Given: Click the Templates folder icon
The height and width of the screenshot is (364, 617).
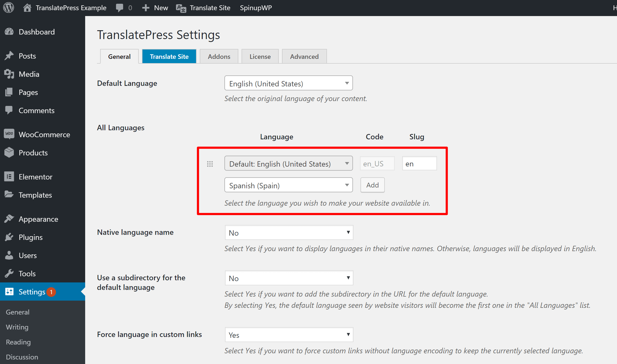Looking at the screenshot, I should click(x=9, y=194).
